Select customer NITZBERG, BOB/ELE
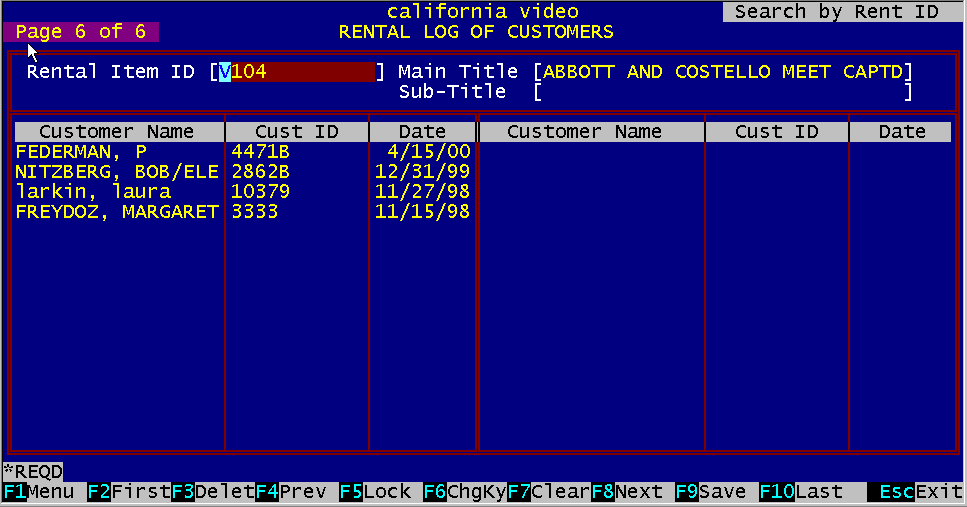967x507 pixels. click(116, 172)
